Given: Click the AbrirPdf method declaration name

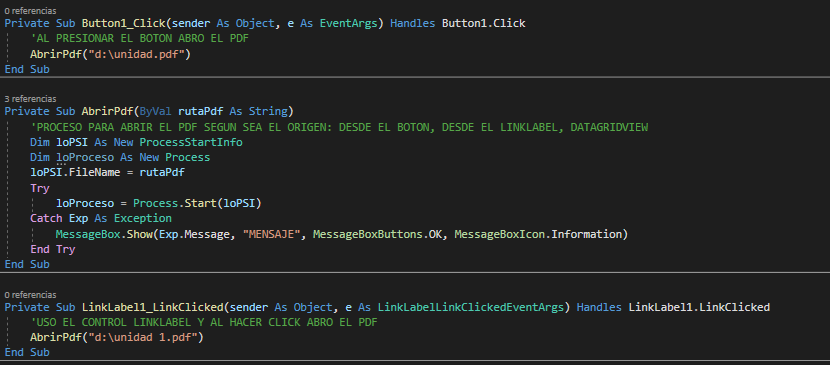Looking at the screenshot, I should point(107,112).
